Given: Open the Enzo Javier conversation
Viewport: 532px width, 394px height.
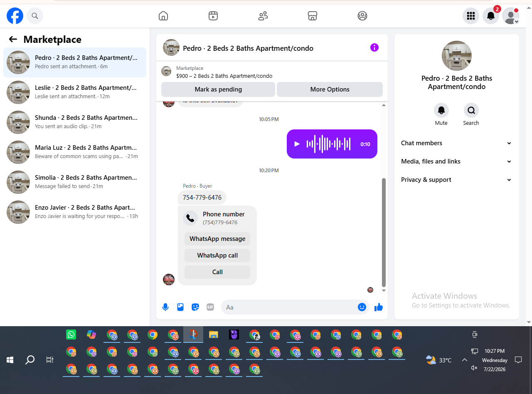Looking at the screenshot, I should [75, 212].
